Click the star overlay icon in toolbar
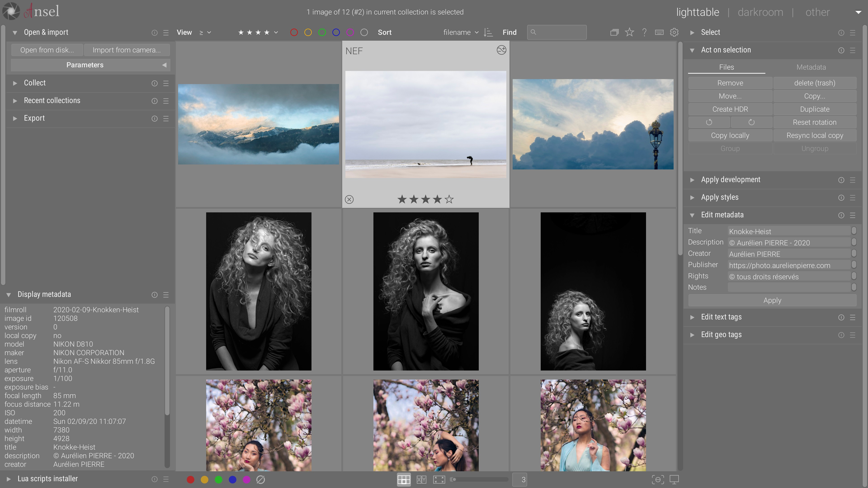Viewport: 868px width, 488px height. (629, 32)
